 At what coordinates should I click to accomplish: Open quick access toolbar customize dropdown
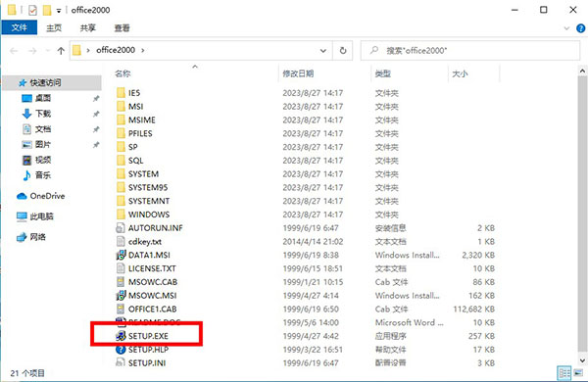[59, 11]
